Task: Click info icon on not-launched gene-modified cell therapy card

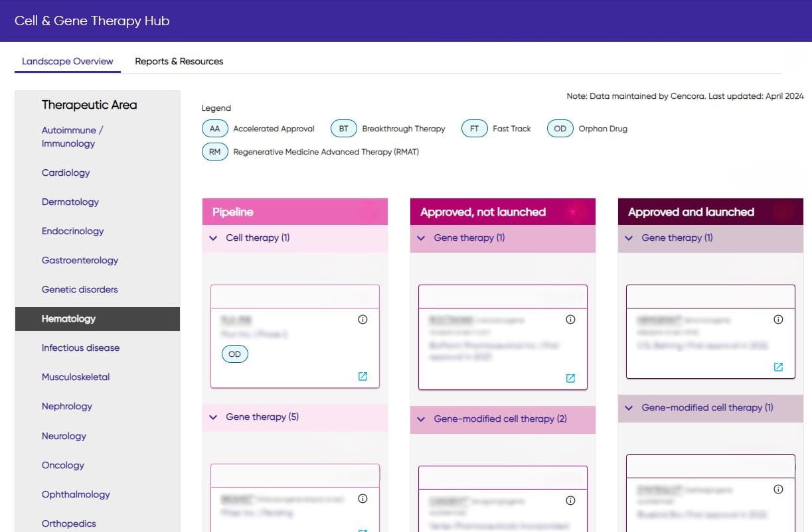Action: (570, 501)
